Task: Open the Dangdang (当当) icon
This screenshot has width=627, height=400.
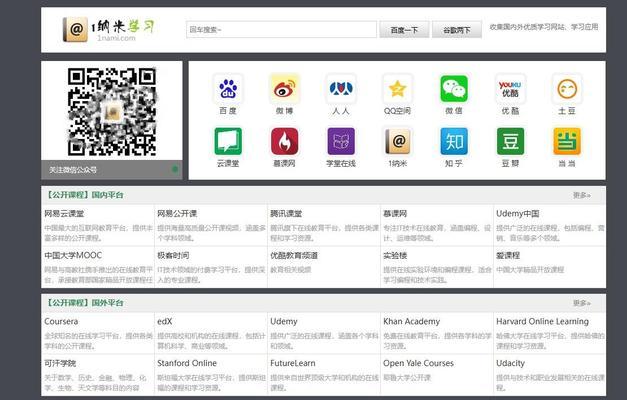Action: click(x=567, y=141)
